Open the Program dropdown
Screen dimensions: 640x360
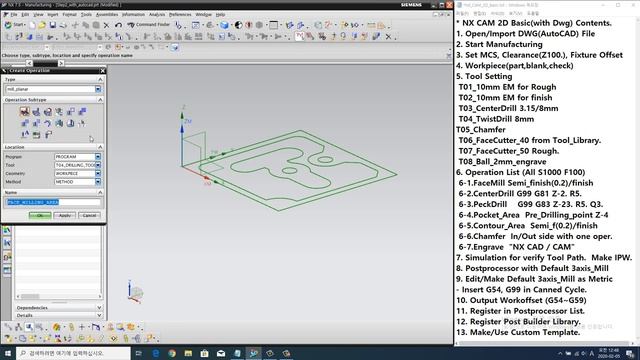point(98,157)
